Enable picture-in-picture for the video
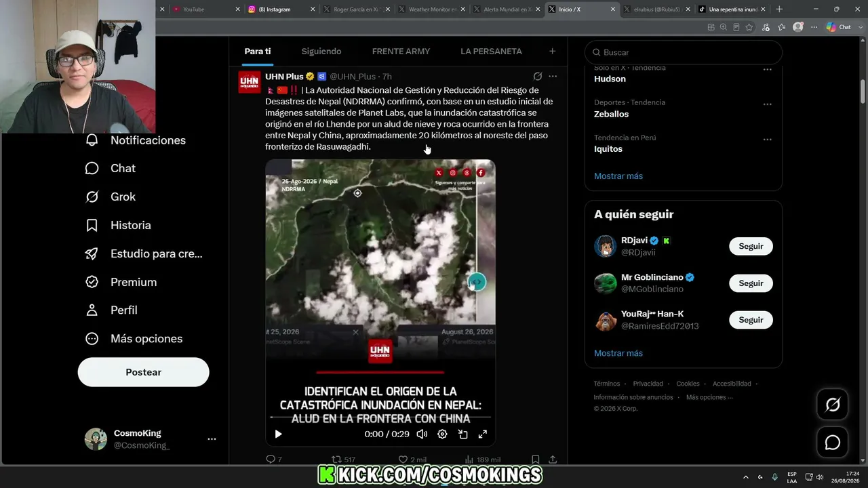The image size is (868, 488). (462, 434)
